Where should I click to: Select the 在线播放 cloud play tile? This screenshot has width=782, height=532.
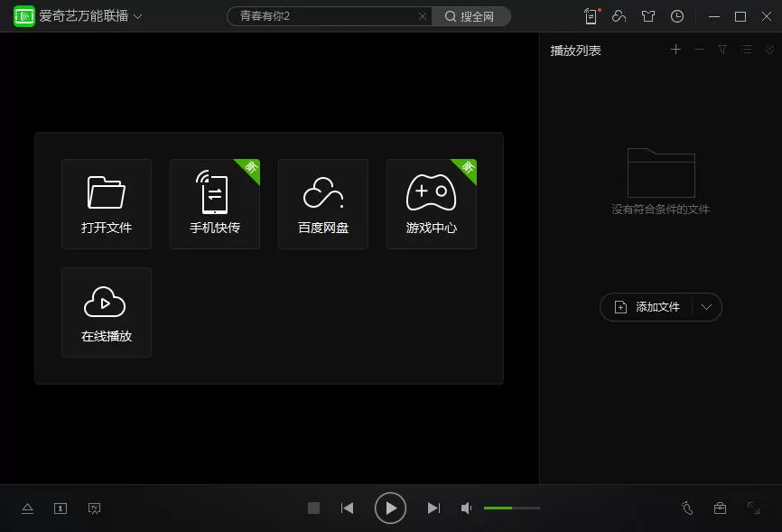[x=107, y=313]
